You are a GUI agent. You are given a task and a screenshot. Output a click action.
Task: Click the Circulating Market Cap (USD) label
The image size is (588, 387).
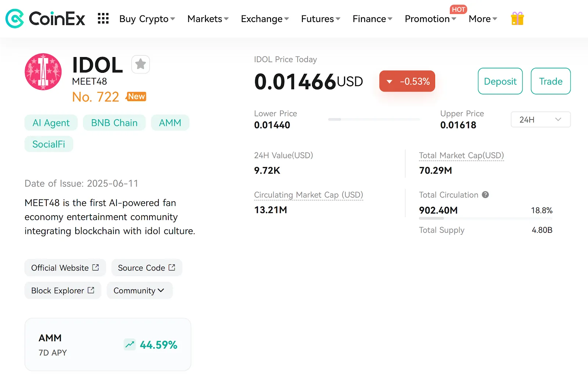pyautogui.click(x=308, y=195)
